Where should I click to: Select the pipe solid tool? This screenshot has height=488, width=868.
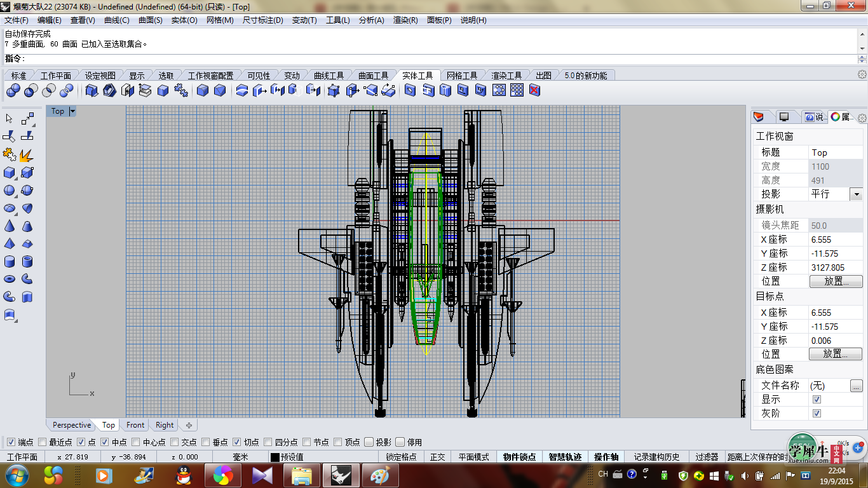coord(10,297)
